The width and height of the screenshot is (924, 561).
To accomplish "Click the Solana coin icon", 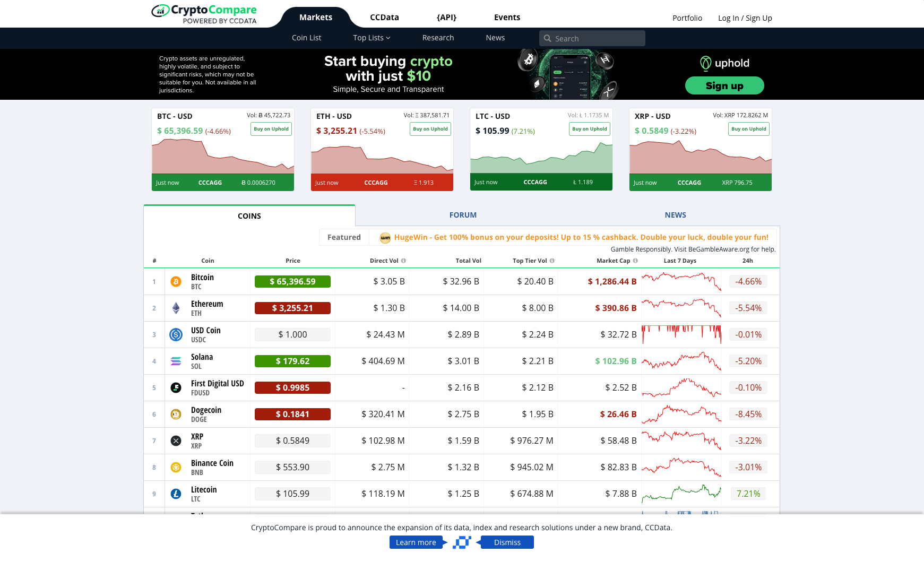I will point(176,361).
